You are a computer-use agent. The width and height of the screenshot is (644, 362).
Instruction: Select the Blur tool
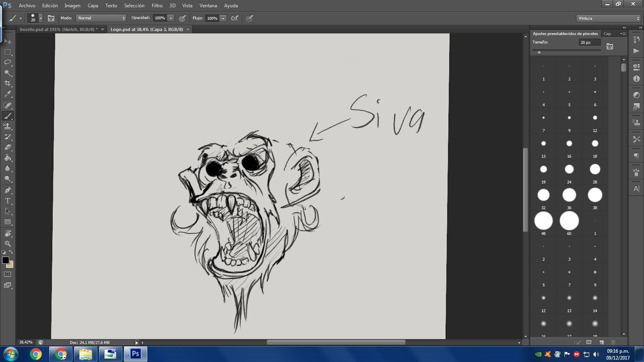click(x=8, y=168)
